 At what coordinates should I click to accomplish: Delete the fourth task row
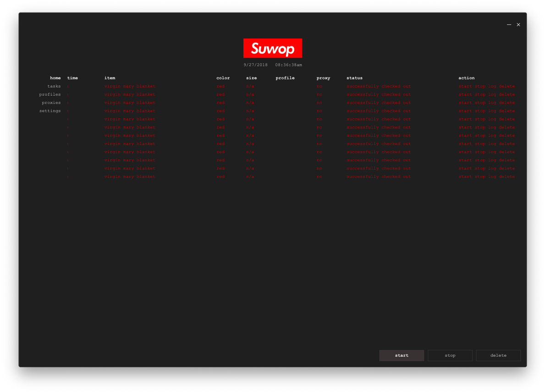[x=506, y=111]
